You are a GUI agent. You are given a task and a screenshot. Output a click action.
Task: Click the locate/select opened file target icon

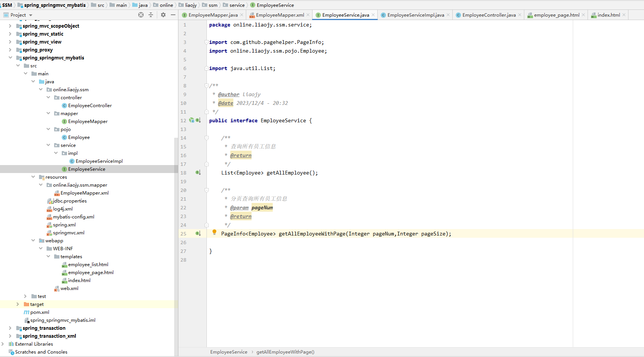[x=141, y=15]
